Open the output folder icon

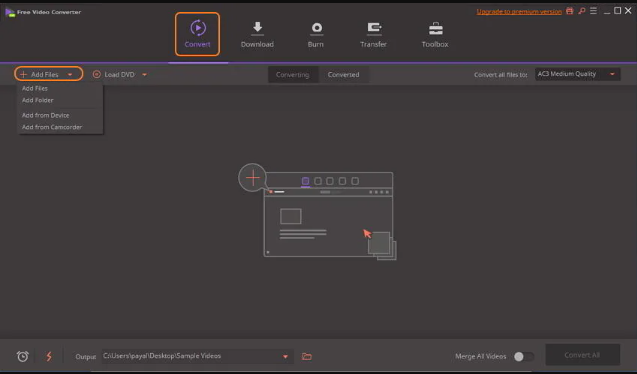[307, 357]
